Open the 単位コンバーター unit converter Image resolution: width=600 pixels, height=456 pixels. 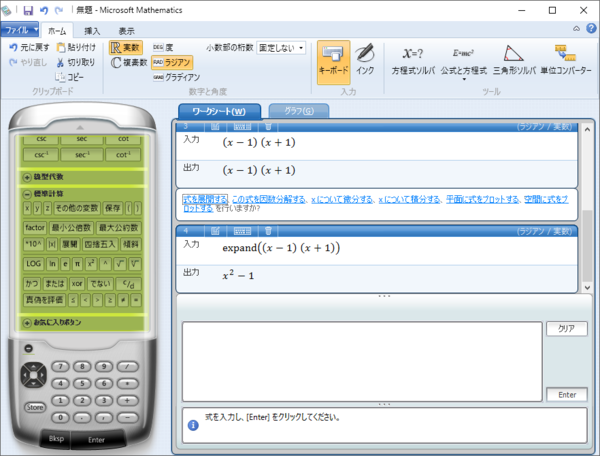click(566, 60)
